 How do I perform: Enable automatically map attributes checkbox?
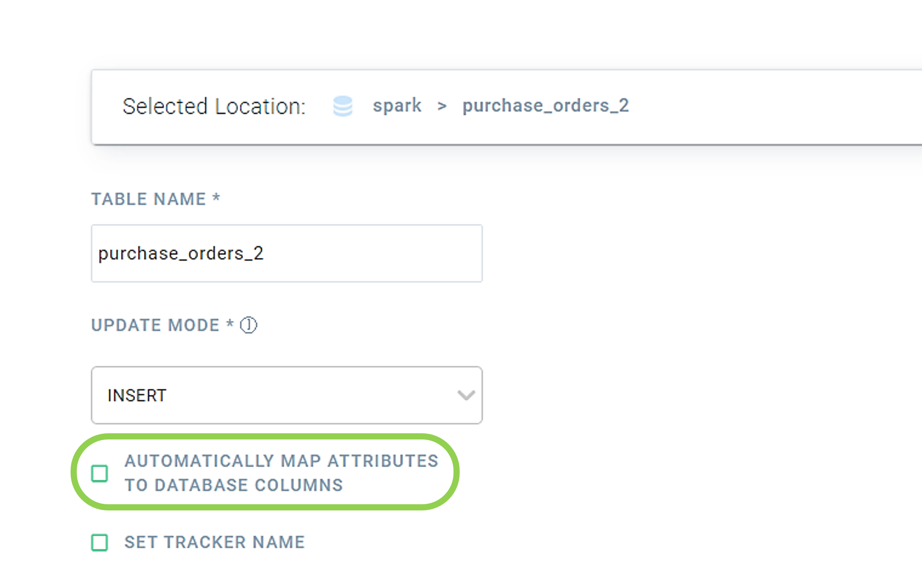click(100, 474)
